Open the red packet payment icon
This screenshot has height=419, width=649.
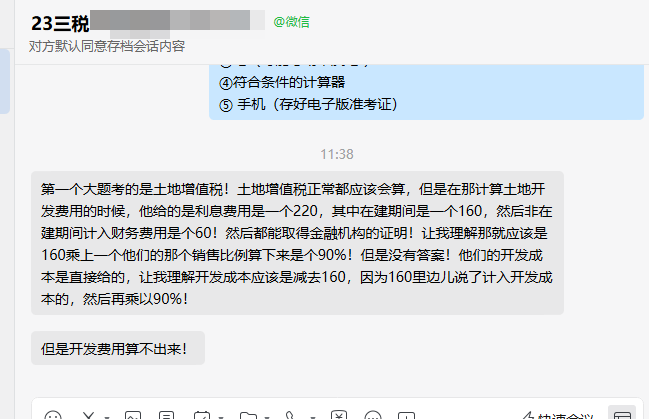(x=339, y=415)
